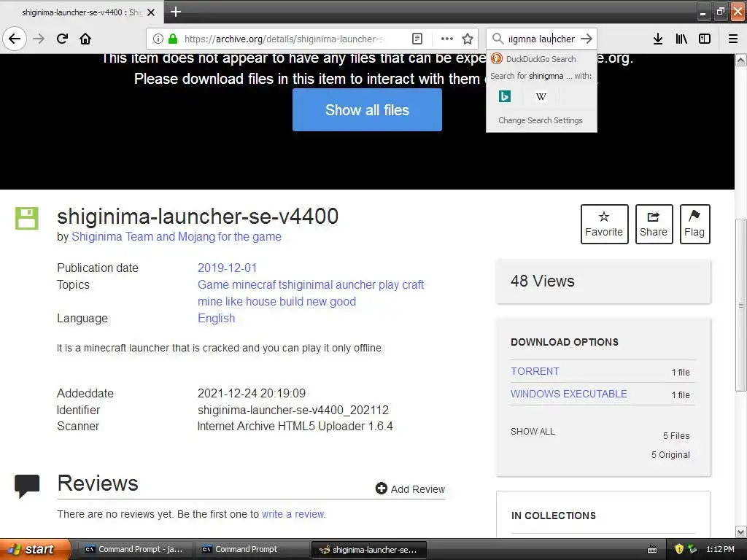This screenshot has width=747, height=560.
Task: Submit search with the arrow button
Action: [x=587, y=39]
